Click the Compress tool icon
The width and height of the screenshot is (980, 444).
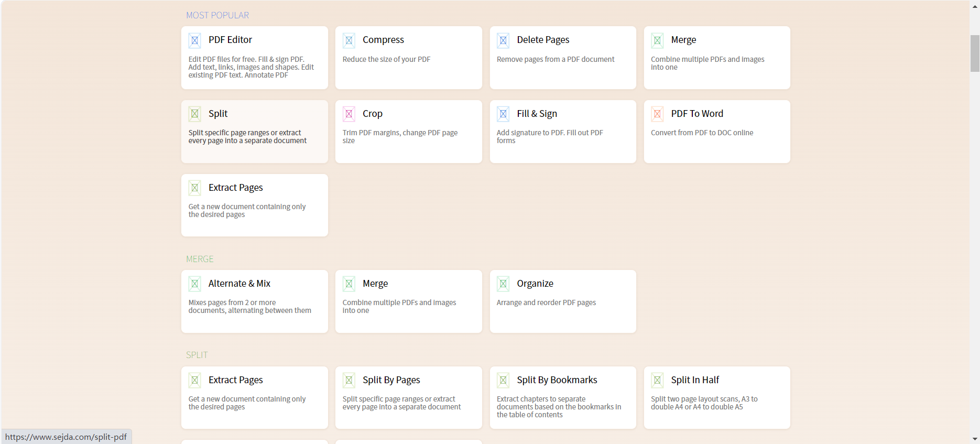click(349, 40)
